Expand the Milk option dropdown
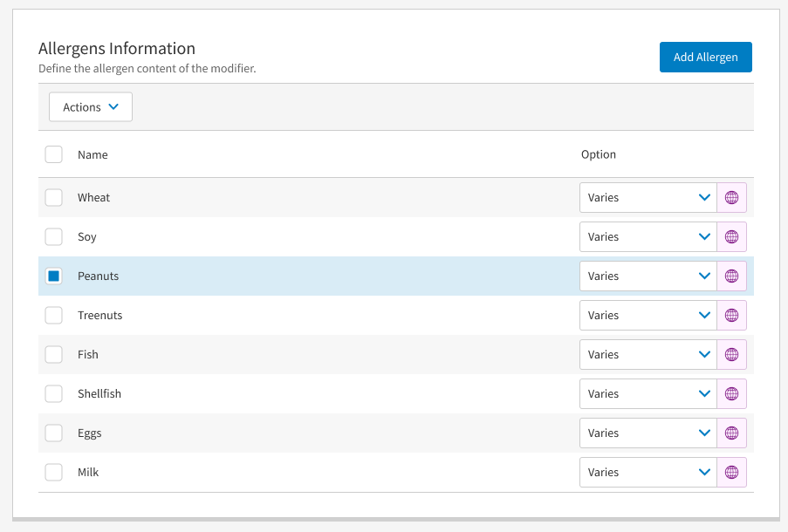 pyautogui.click(x=648, y=472)
